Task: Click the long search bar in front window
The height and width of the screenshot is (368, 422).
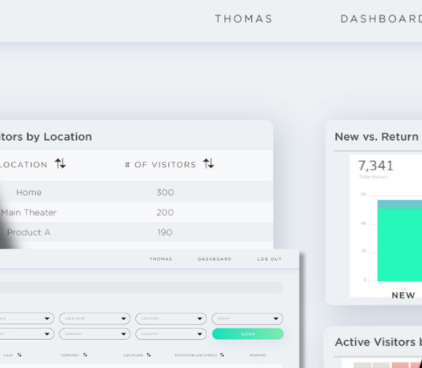Action: coord(141,288)
